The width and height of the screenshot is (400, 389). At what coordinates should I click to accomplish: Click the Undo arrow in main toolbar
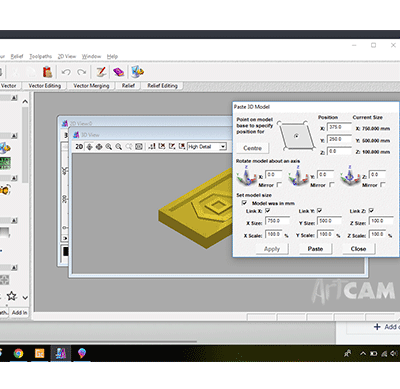[66, 72]
